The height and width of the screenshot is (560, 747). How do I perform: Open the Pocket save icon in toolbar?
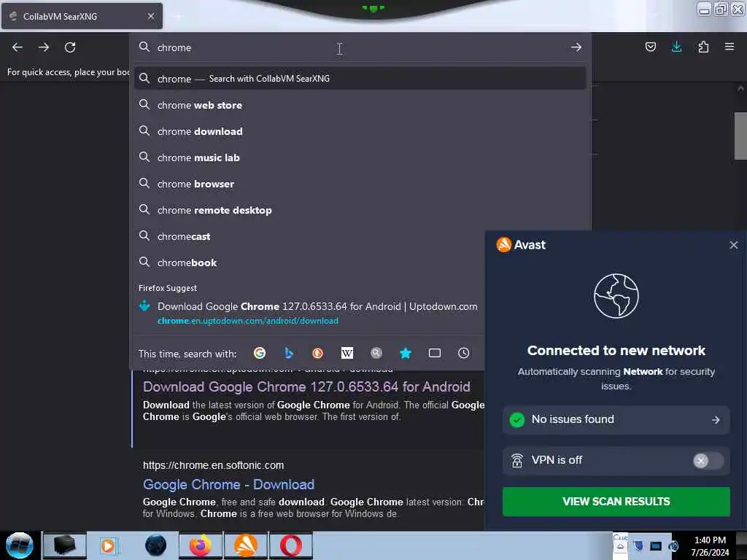tap(650, 47)
